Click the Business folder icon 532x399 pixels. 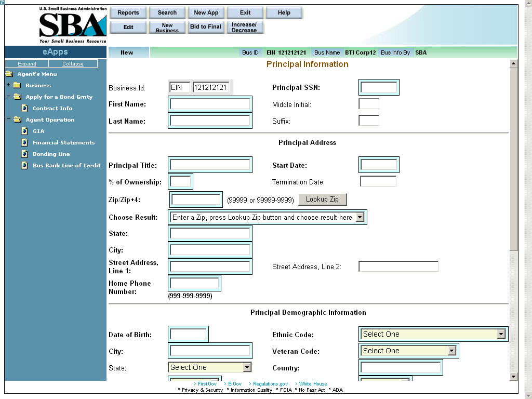(17, 85)
